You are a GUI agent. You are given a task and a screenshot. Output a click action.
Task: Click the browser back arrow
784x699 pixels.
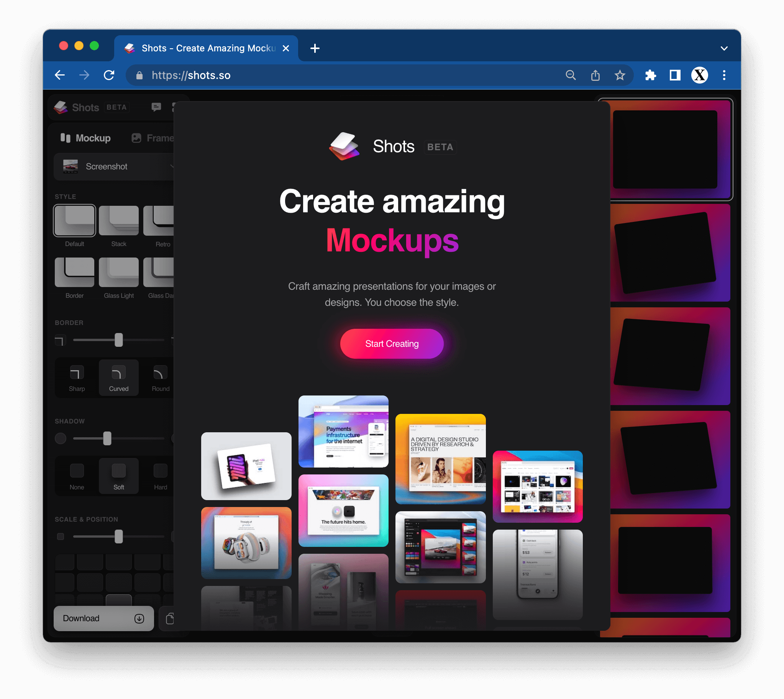(x=60, y=75)
